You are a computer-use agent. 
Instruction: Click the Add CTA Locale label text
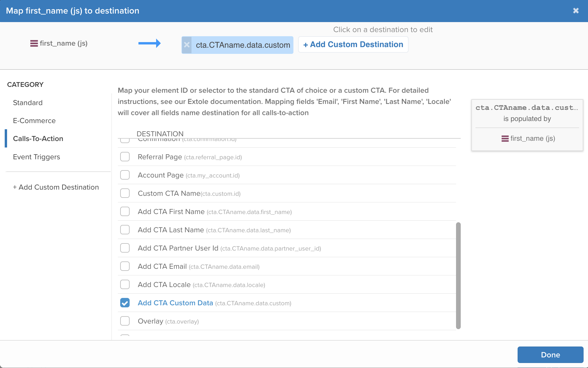click(164, 285)
